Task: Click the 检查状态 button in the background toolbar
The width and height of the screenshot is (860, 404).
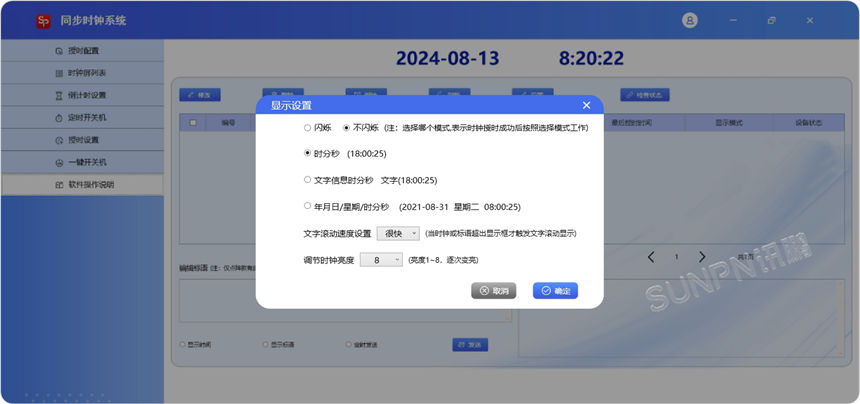Action: pyautogui.click(x=645, y=95)
